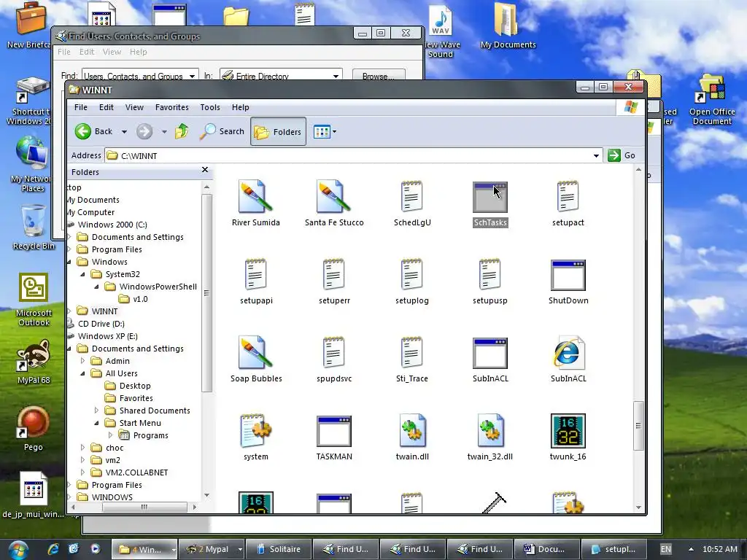Select the Sti_Trace file icon

point(412,353)
